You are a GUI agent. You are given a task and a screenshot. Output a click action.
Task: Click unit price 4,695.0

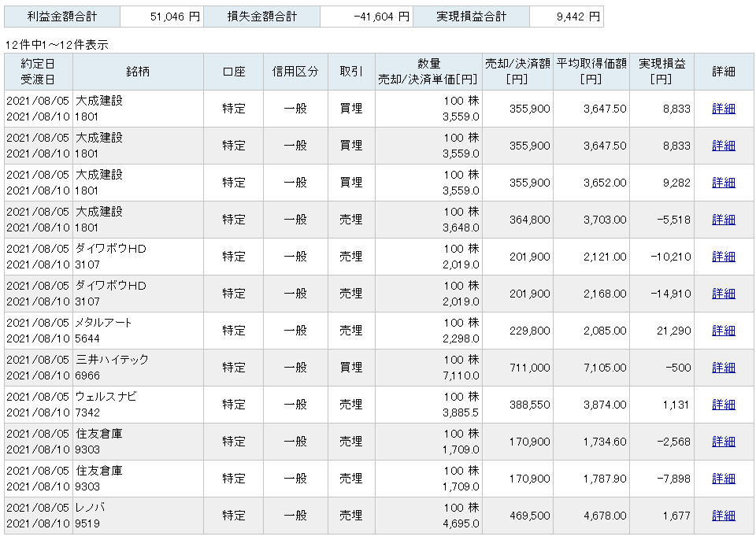tap(461, 523)
